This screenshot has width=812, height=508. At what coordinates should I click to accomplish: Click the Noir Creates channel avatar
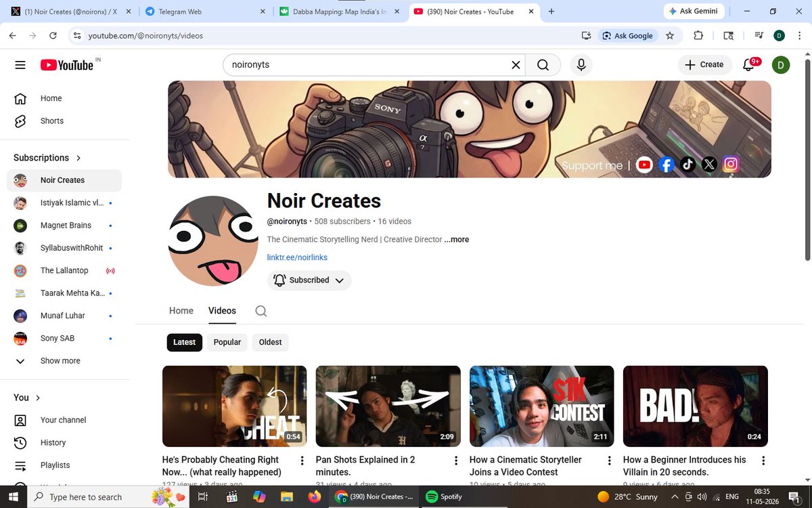click(214, 240)
